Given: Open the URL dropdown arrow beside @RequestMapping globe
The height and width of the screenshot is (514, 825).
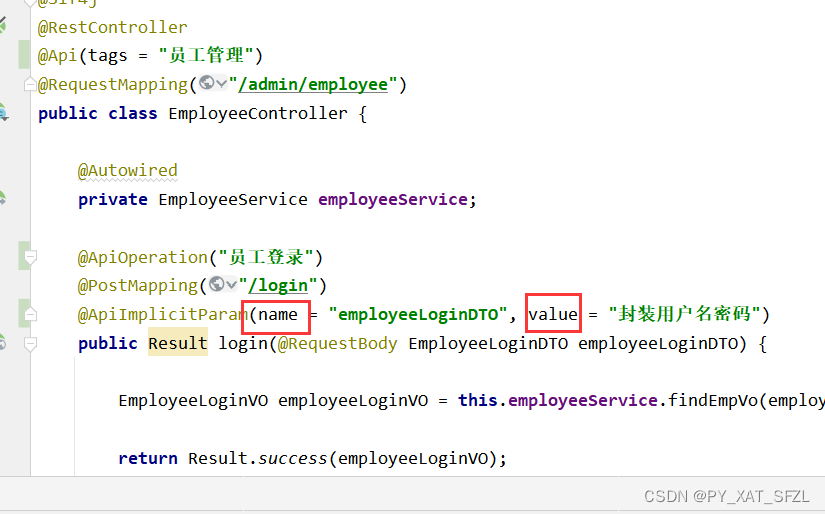Looking at the screenshot, I should (x=222, y=83).
